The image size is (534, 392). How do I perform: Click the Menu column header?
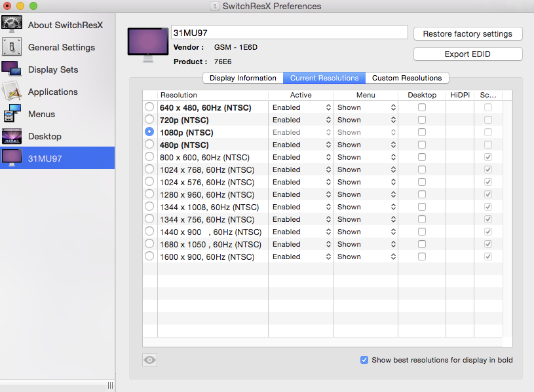coord(366,95)
